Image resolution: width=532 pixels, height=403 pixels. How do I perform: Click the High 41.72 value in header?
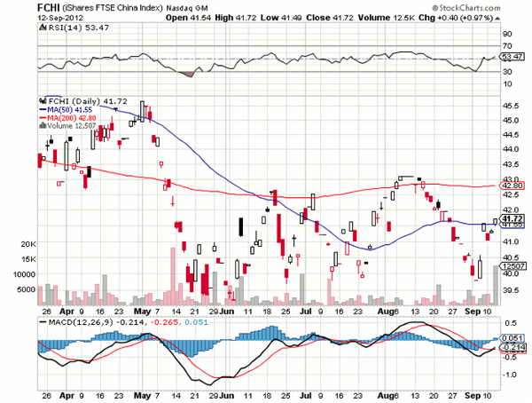236,18
